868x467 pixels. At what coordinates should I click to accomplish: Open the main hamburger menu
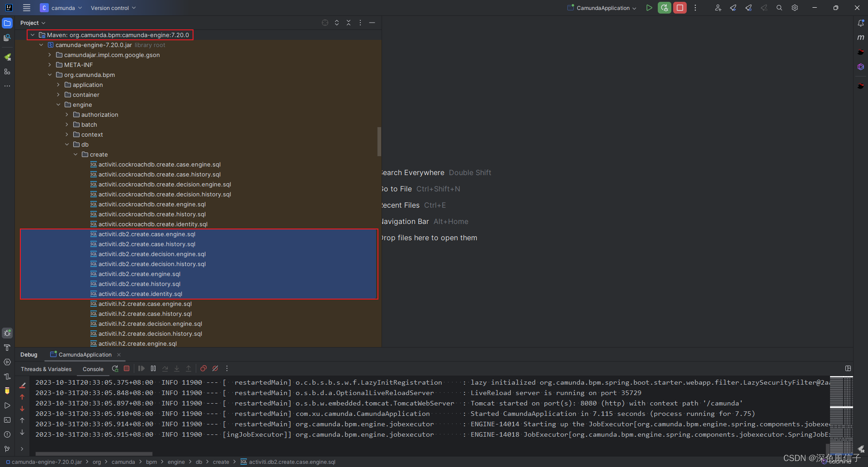(27, 8)
